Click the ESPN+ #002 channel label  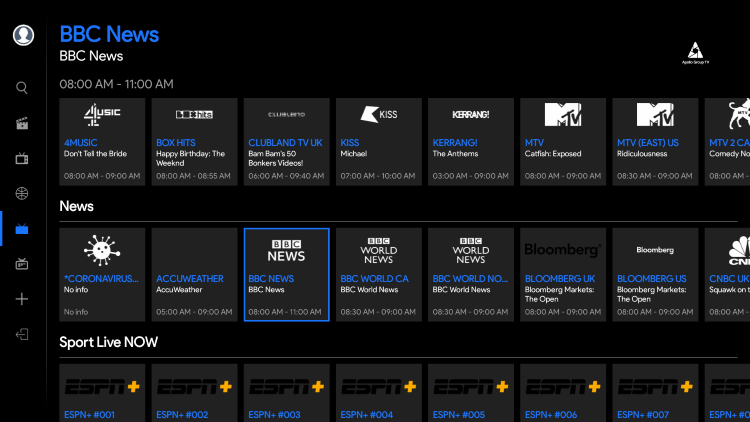click(182, 415)
